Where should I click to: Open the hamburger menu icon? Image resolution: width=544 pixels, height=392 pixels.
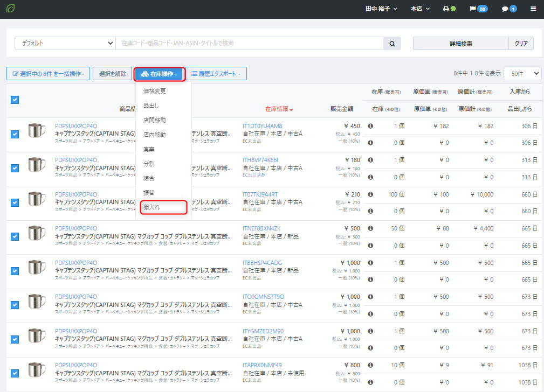click(x=533, y=9)
